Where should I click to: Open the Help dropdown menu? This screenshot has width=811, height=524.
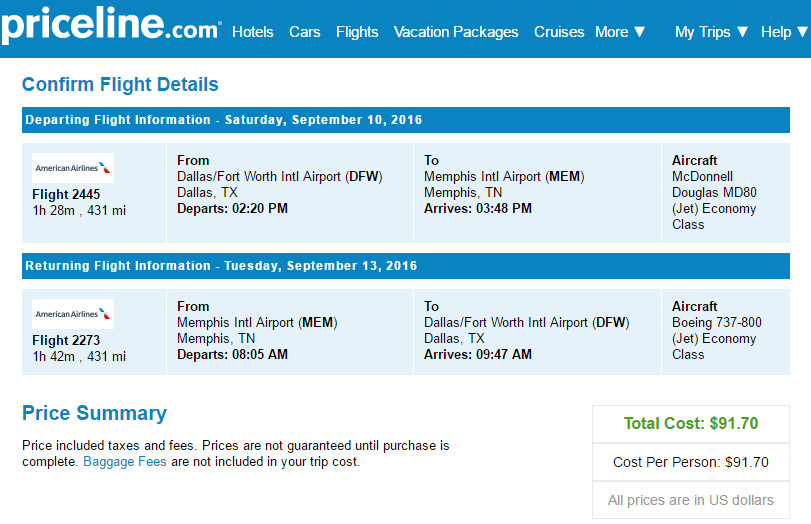point(784,32)
